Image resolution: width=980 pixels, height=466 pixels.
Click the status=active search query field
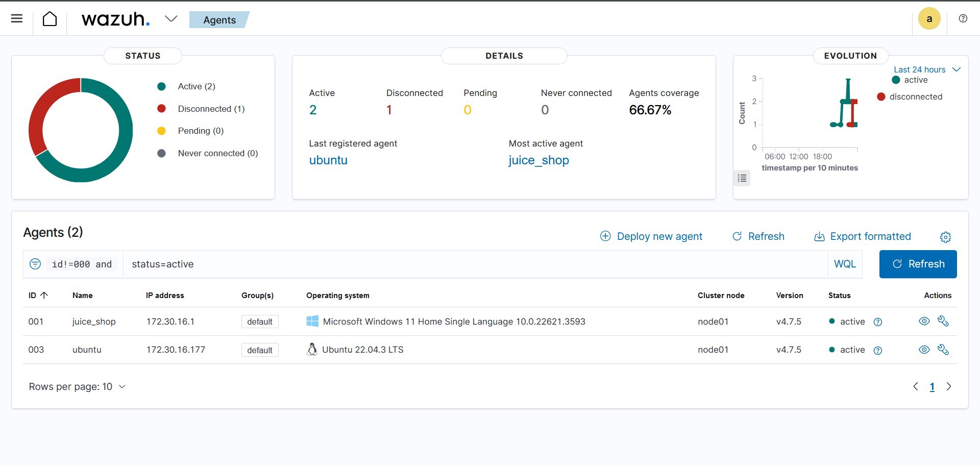pos(475,264)
